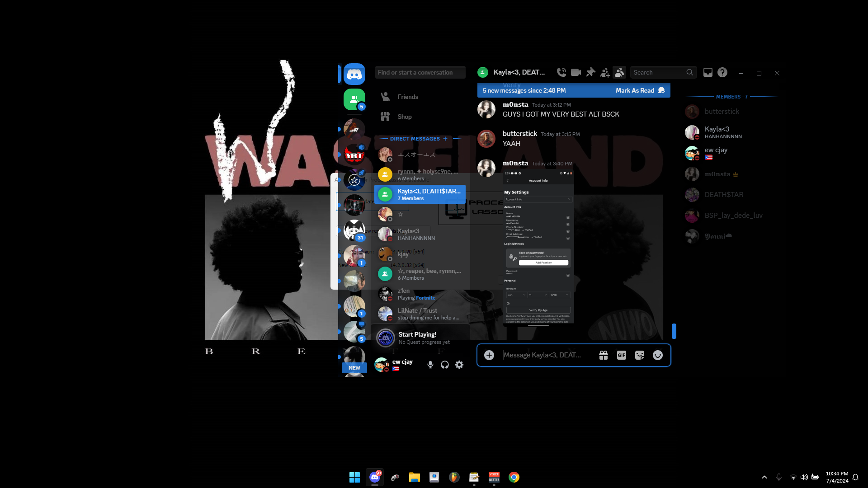Open the taskbar clock showing 10:34 PM

coord(837,477)
